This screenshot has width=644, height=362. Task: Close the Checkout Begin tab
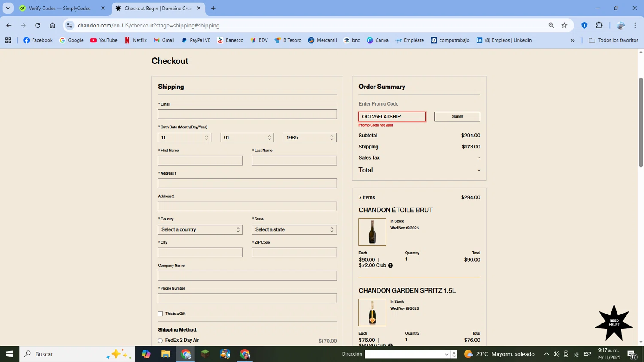[198, 8]
